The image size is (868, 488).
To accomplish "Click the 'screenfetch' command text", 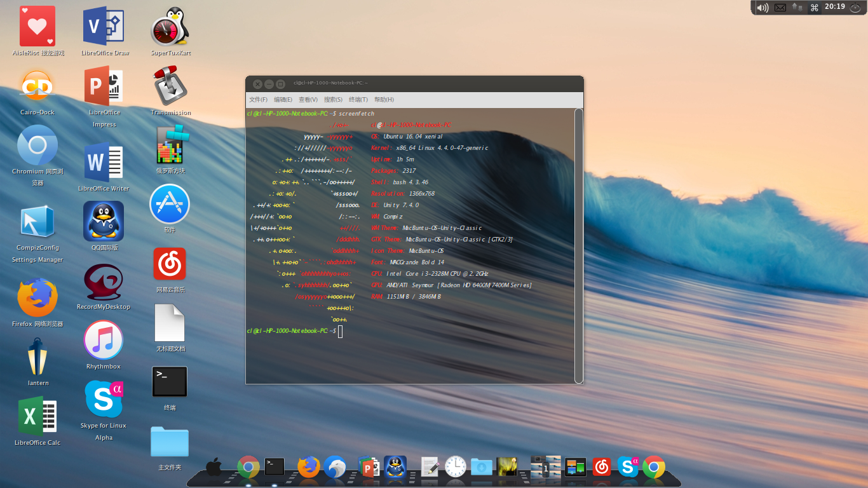I will 356,114.
